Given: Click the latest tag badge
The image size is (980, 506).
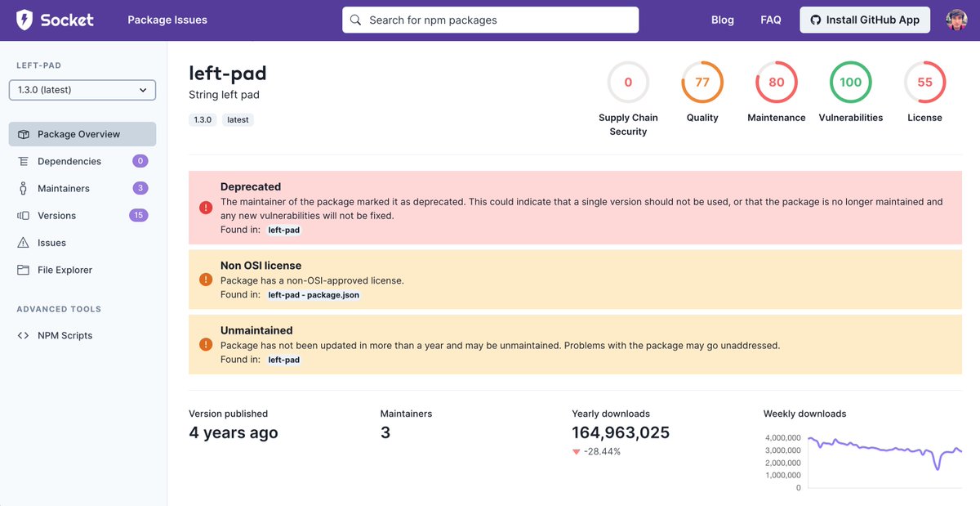Looking at the screenshot, I should [238, 119].
